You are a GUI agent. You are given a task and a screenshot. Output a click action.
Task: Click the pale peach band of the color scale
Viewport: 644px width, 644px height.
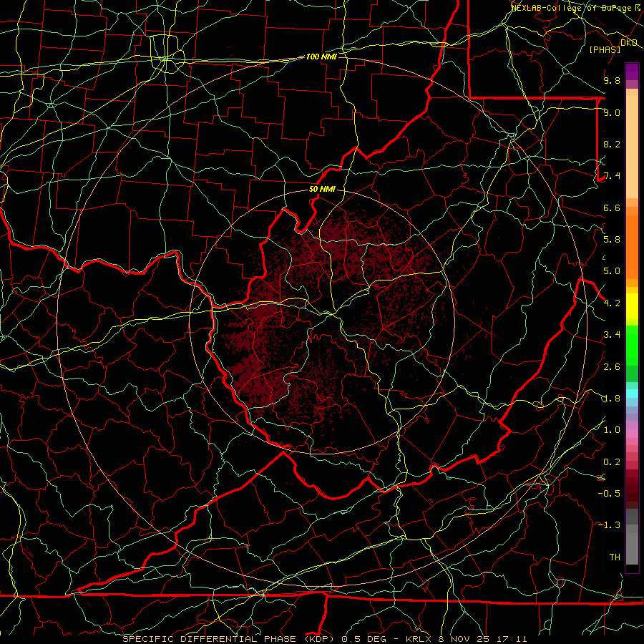click(632, 147)
